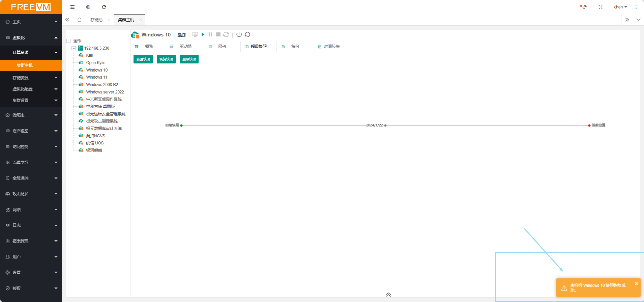
Task: Close the 存储池 tab
Action: click(109, 20)
